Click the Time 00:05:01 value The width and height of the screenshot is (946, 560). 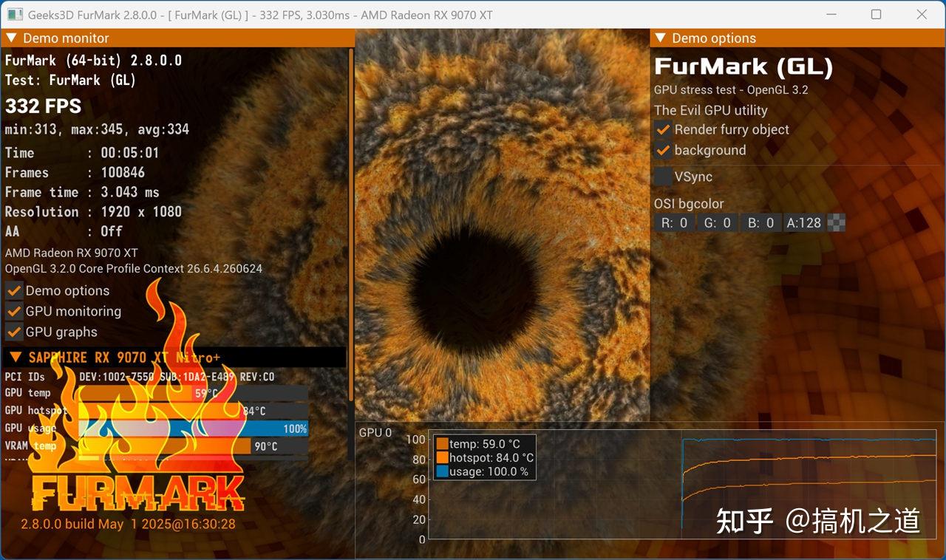130,153
